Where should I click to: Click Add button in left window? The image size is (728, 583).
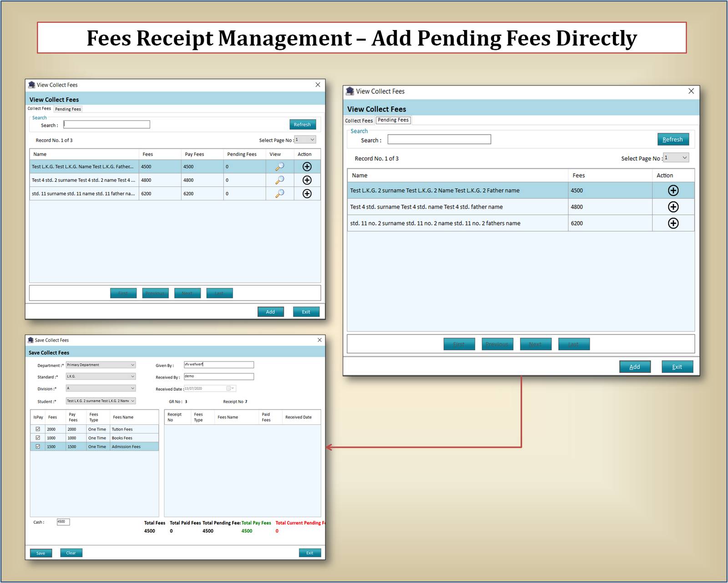[x=270, y=312]
